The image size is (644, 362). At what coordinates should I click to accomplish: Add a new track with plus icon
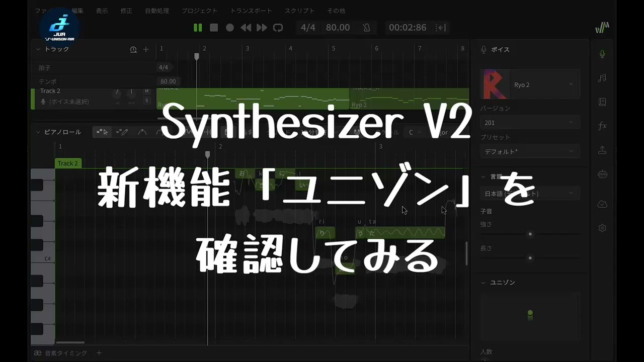[146, 49]
